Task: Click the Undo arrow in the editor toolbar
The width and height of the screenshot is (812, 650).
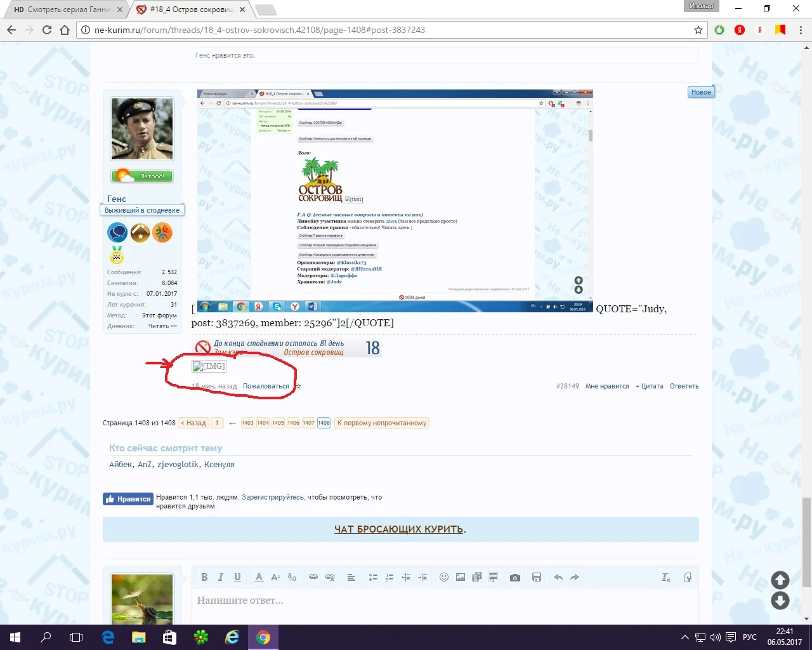Action: pos(558,577)
